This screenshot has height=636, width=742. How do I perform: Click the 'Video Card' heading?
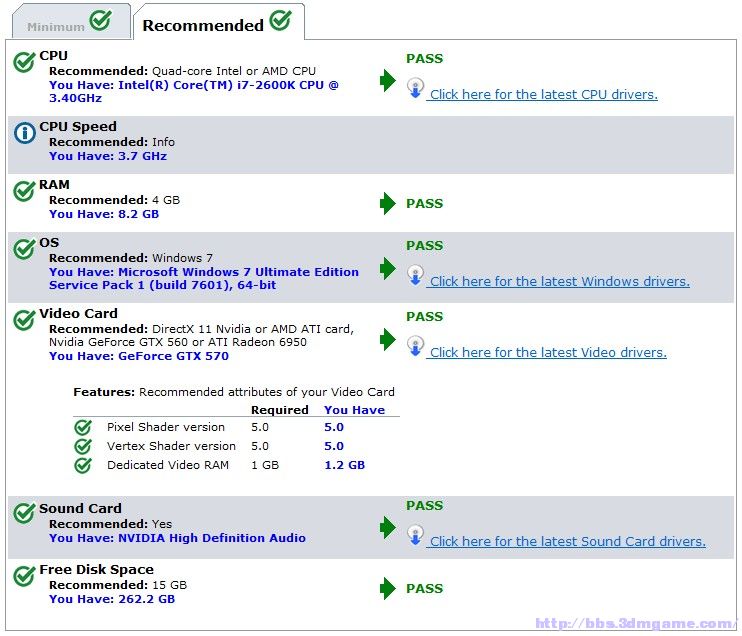tap(79, 314)
